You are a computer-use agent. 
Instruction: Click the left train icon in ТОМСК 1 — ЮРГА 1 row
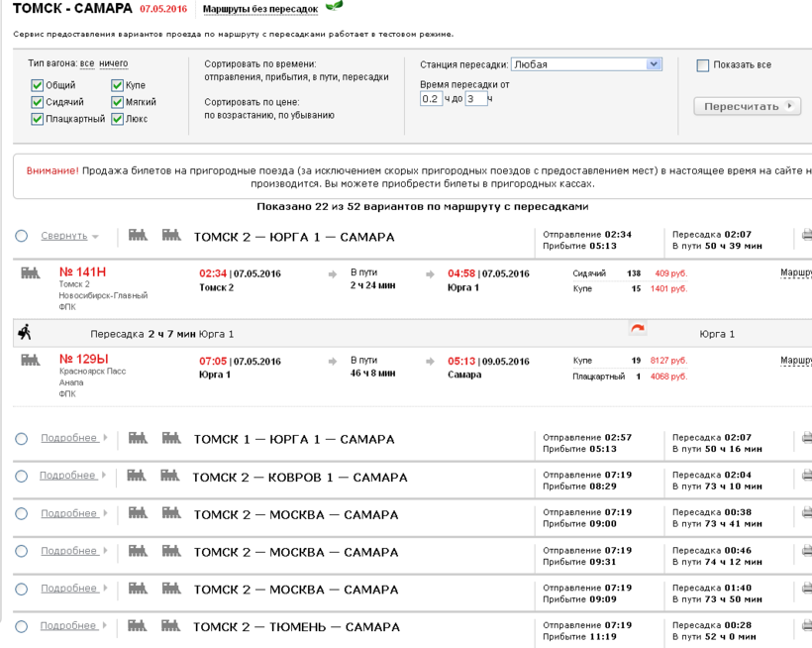click(x=138, y=438)
